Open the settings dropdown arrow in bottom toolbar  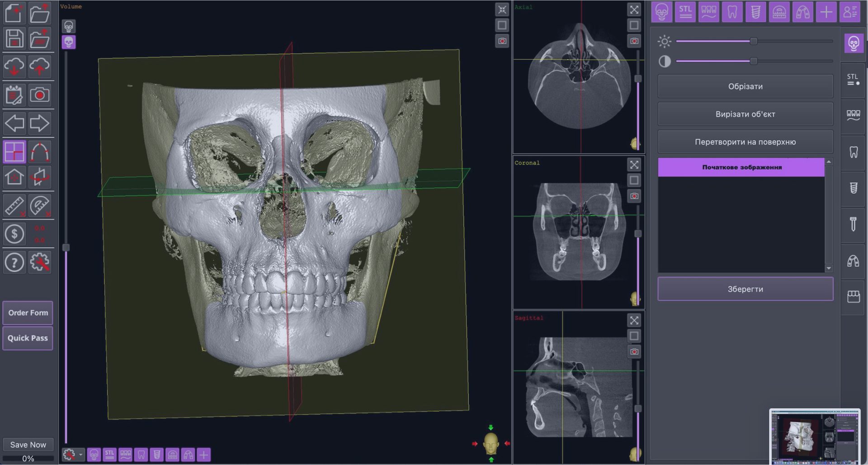click(81, 455)
